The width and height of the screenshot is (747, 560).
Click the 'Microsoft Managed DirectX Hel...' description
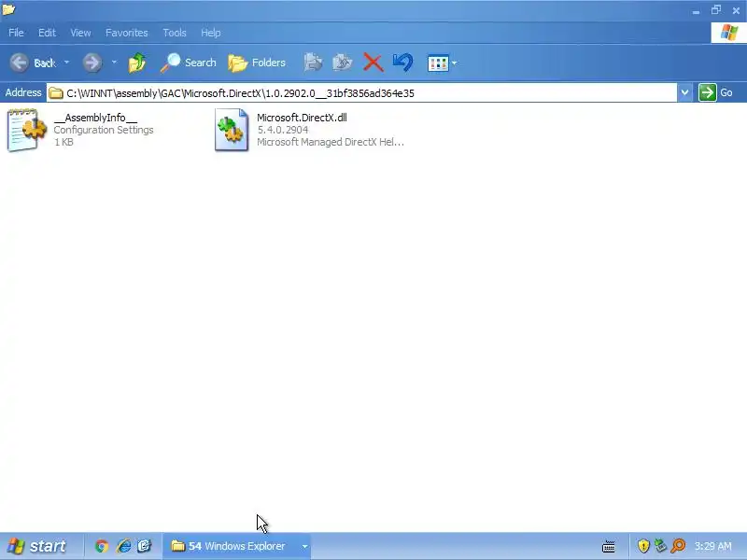(x=331, y=142)
